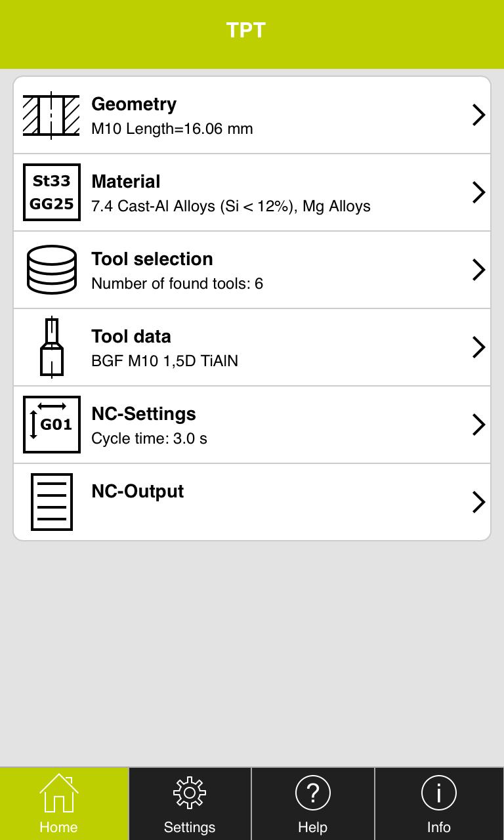The height and width of the screenshot is (840, 504).
Task: Switch to the Info tab label
Action: 438,827
